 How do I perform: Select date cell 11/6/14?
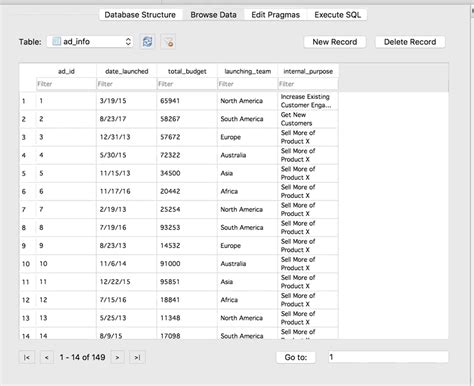(x=127, y=264)
